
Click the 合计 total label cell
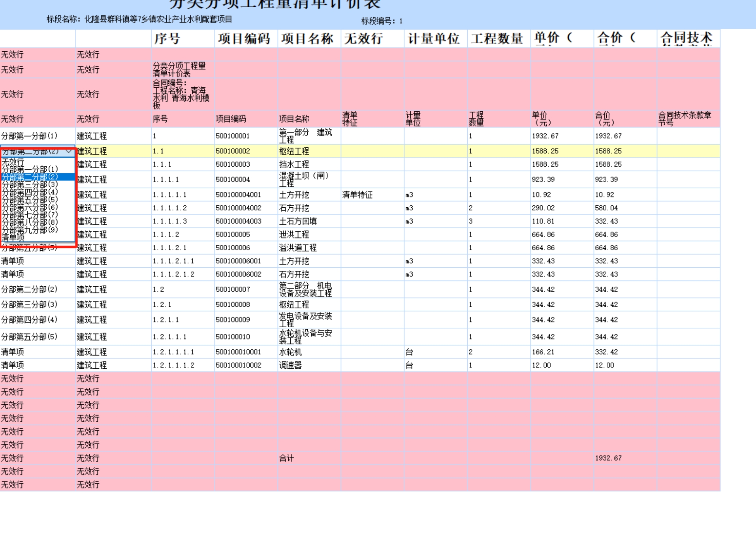point(286,458)
